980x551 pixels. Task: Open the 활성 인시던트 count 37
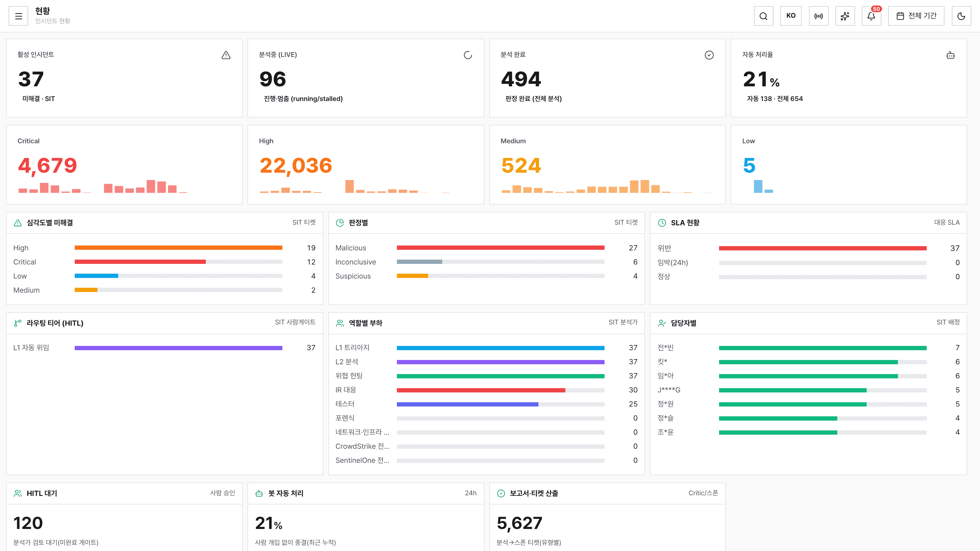(x=31, y=79)
